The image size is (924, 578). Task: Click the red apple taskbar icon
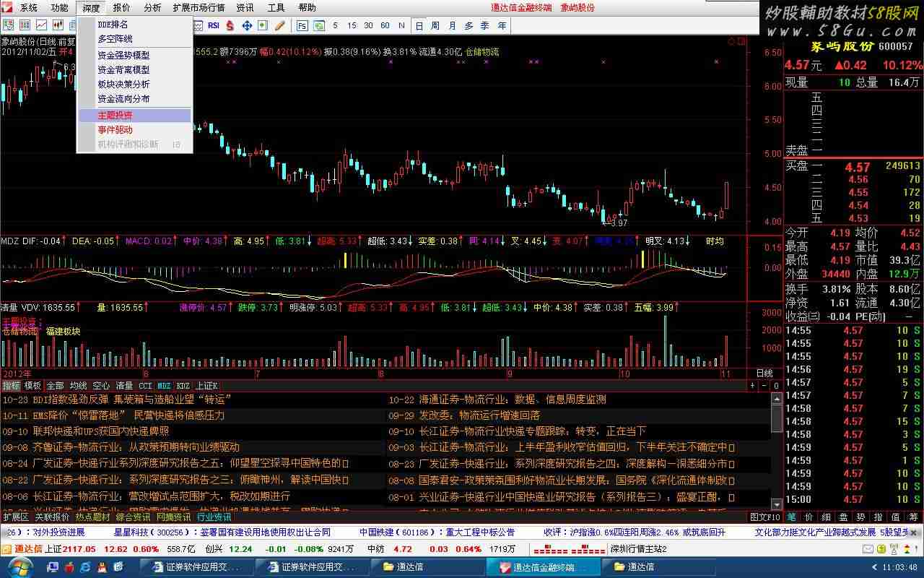(70, 567)
